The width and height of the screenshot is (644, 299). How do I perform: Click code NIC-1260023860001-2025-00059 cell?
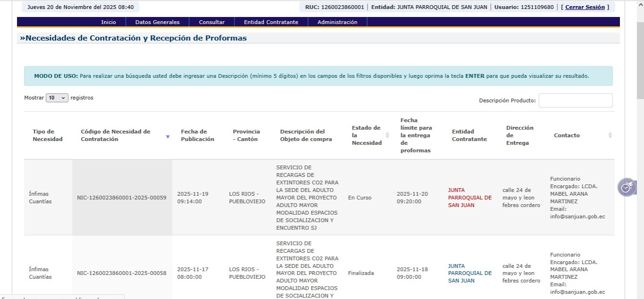122,198
